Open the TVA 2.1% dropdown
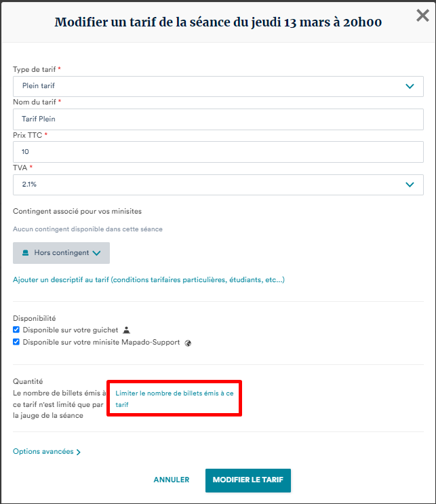Image resolution: width=436 pixels, height=504 pixels. click(217, 185)
